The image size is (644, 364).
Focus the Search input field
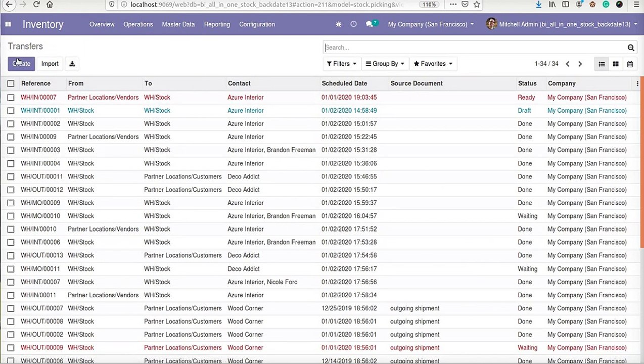pos(474,48)
